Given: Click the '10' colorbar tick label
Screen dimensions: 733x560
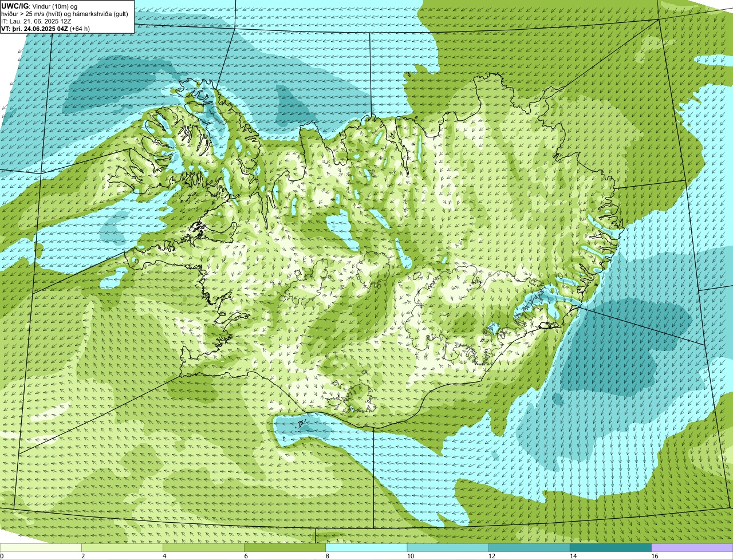Looking at the screenshot, I should click(410, 556).
